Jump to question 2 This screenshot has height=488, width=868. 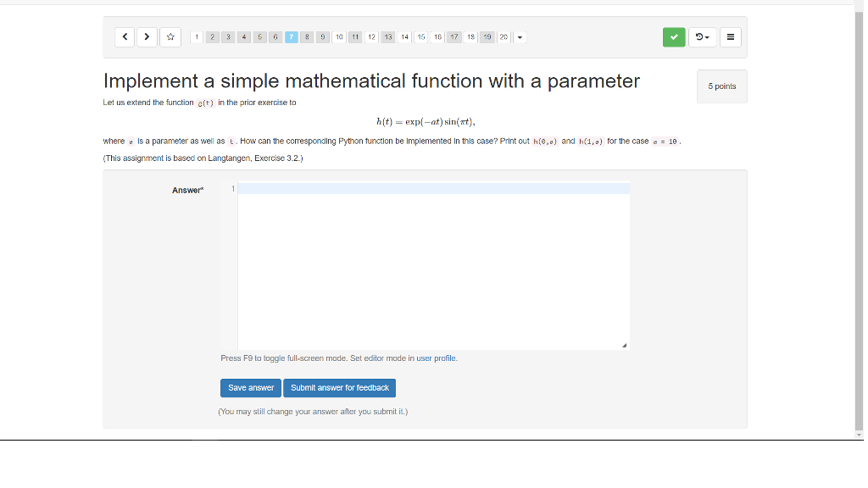[x=212, y=37]
